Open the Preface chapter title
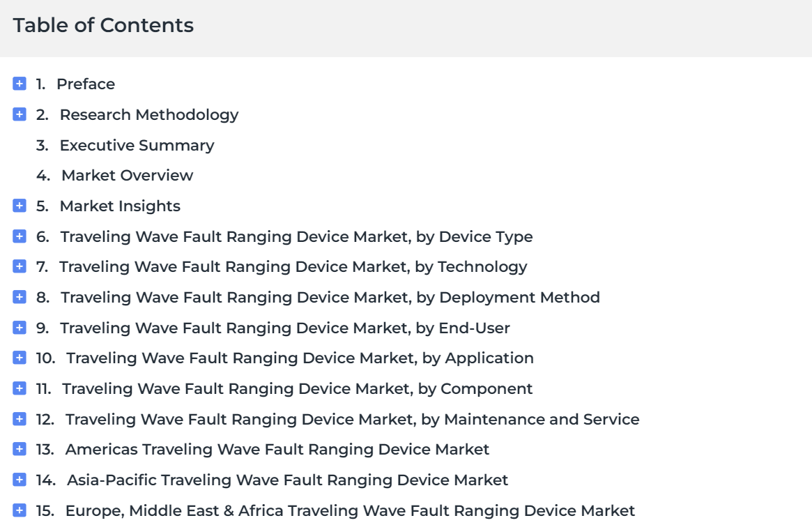812x525 pixels. point(86,84)
